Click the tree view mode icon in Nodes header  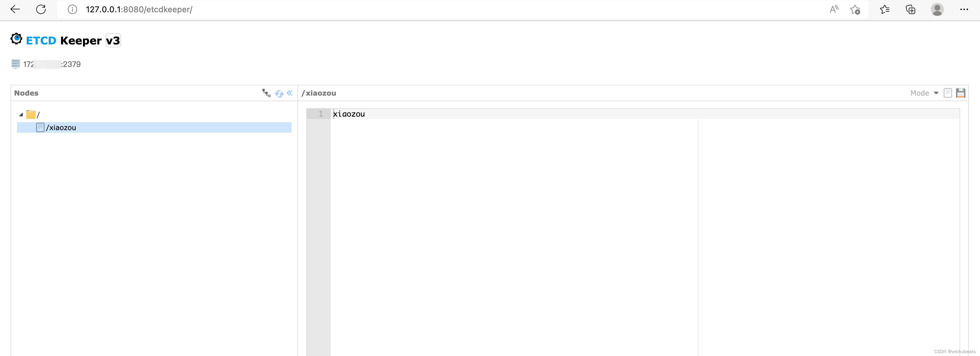(x=266, y=93)
